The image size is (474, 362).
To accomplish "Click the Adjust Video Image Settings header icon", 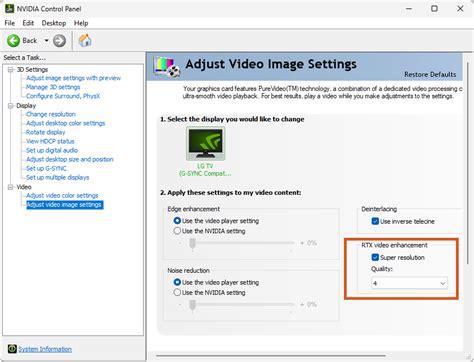I will 167,66.
